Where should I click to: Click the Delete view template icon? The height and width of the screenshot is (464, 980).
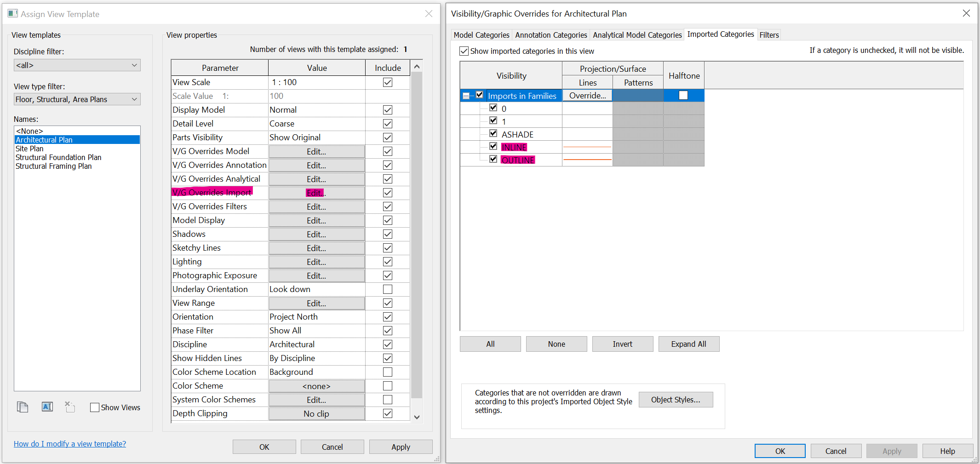click(70, 407)
